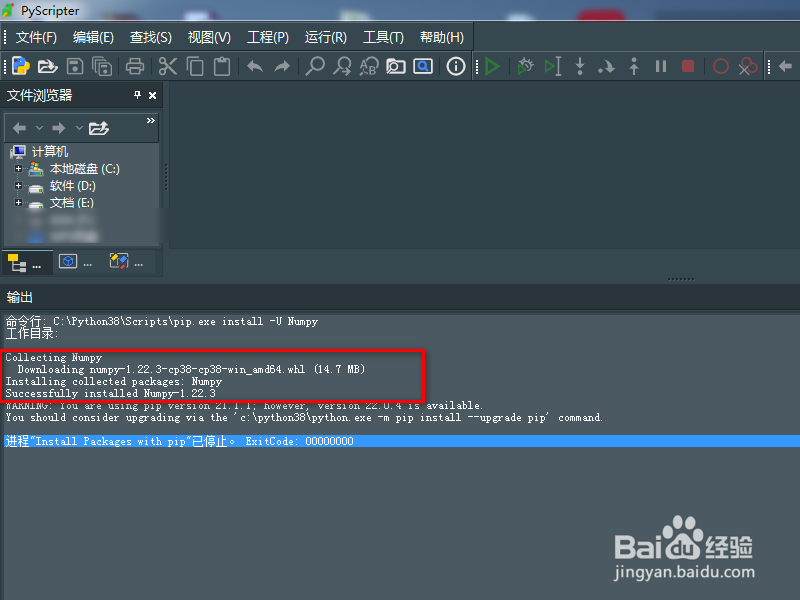Click the 'Successfully installed Numpy-1.22.3' line

click(111, 393)
